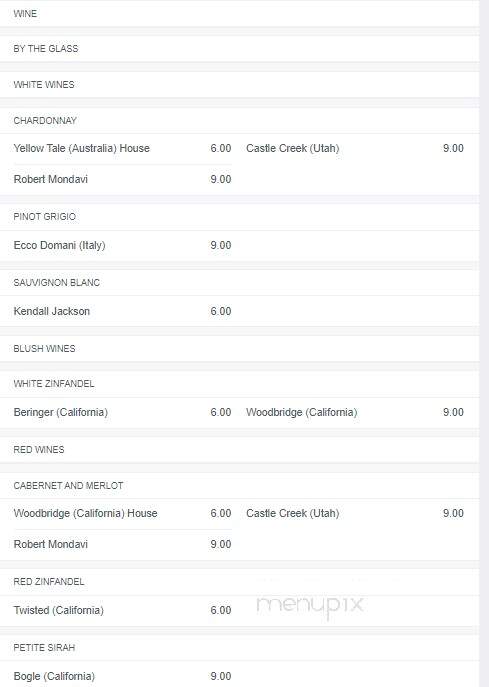The image size is (489, 687).
Task: Select Twisted (California) red zinfandel
Action: pos(59,610)
